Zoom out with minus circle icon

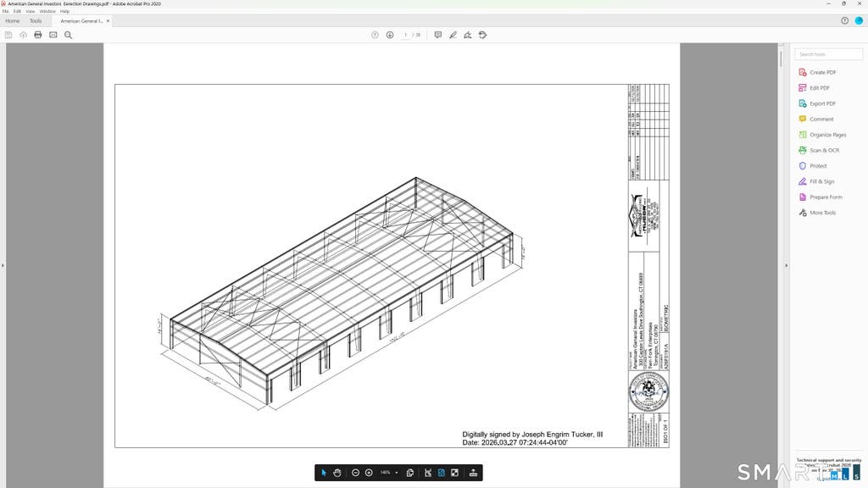pos(355,473)
